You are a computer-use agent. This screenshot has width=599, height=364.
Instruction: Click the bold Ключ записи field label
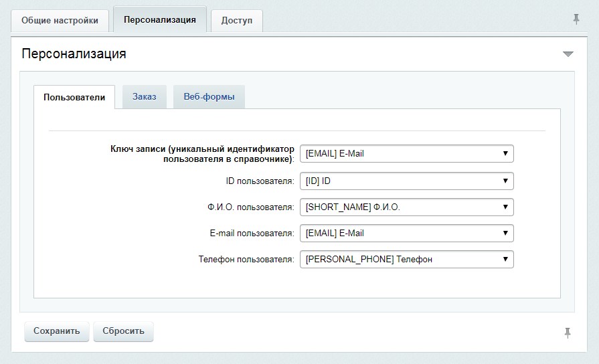(x=203, y=154)
